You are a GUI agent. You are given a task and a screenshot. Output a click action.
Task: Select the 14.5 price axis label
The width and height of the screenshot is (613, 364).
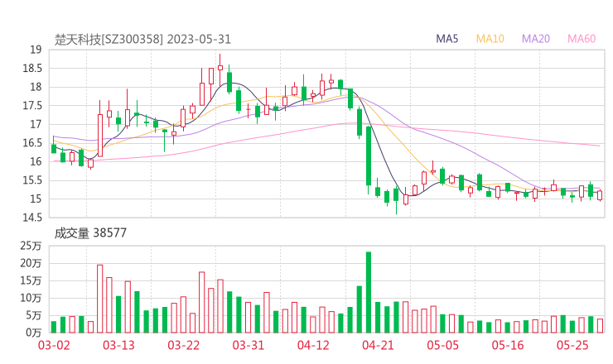(x=32, y=218)
